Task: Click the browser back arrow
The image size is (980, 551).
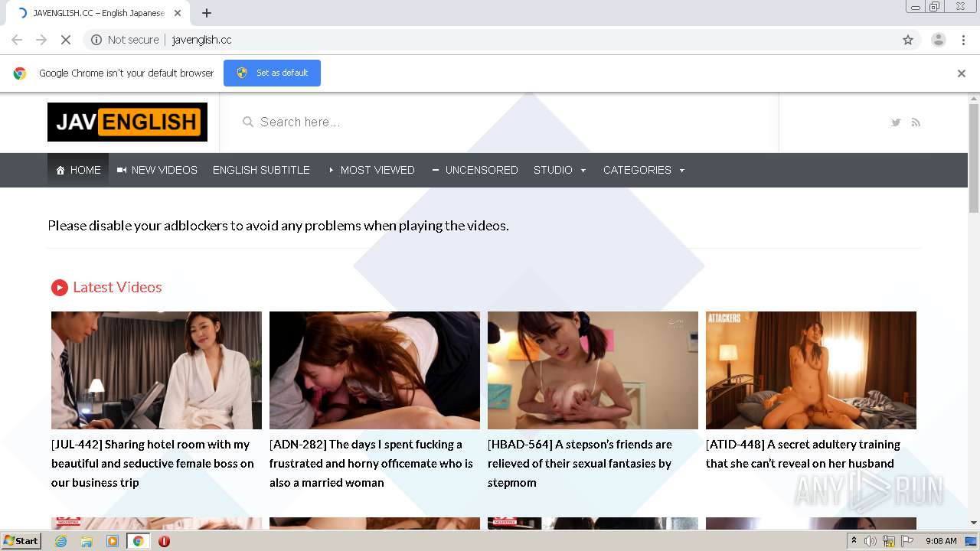Action: [17, 40]
